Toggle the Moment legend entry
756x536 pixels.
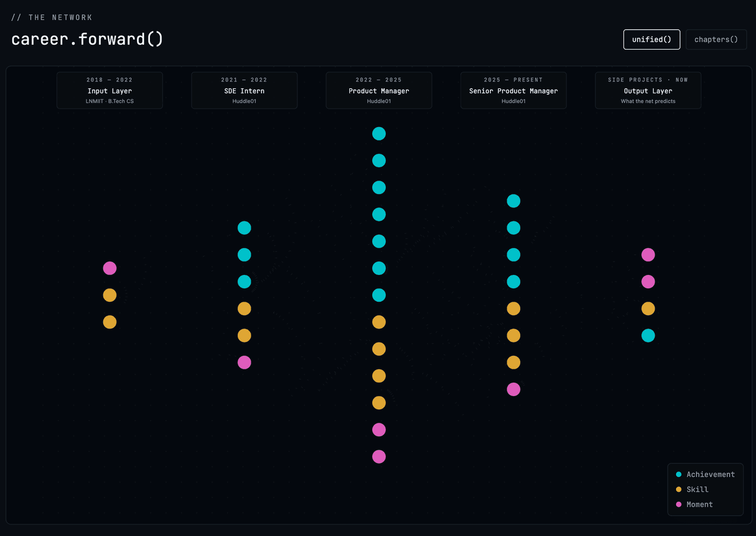click(x=694, y=504)
